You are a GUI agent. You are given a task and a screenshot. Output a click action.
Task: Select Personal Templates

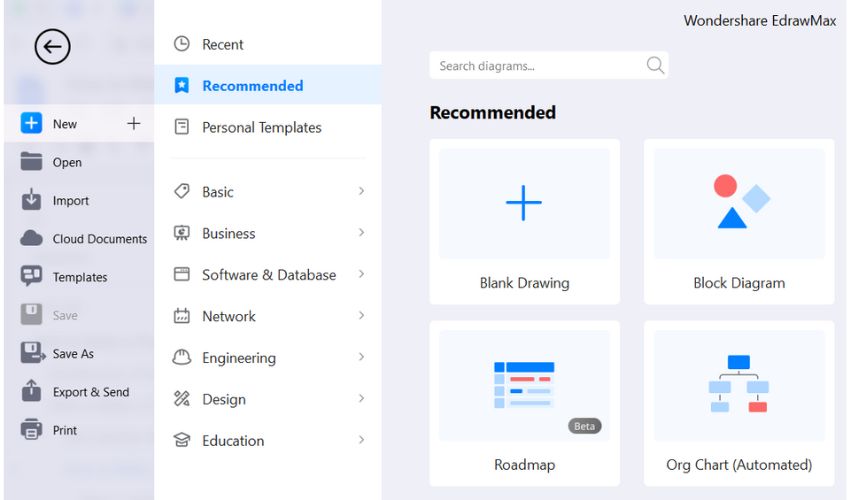(261, 127)
